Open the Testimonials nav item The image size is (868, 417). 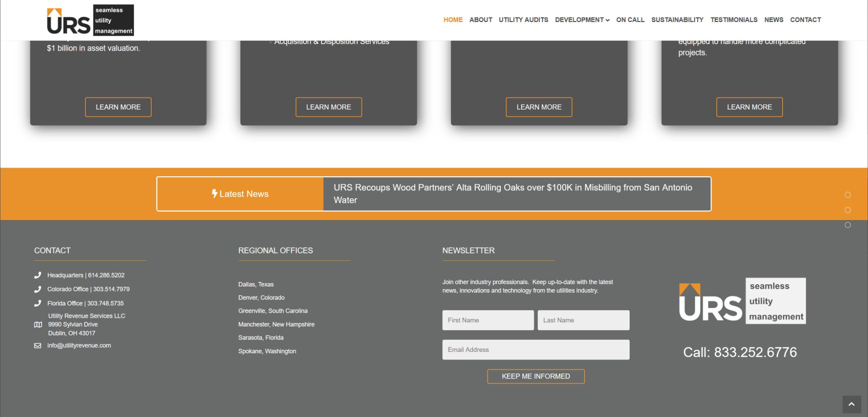tap(734, 20)
